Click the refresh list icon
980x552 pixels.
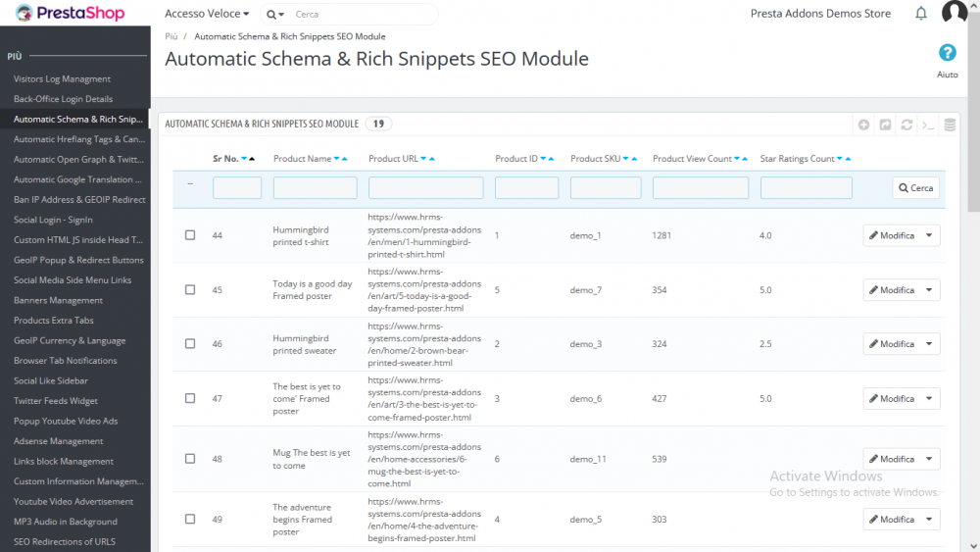coord(906,125)
